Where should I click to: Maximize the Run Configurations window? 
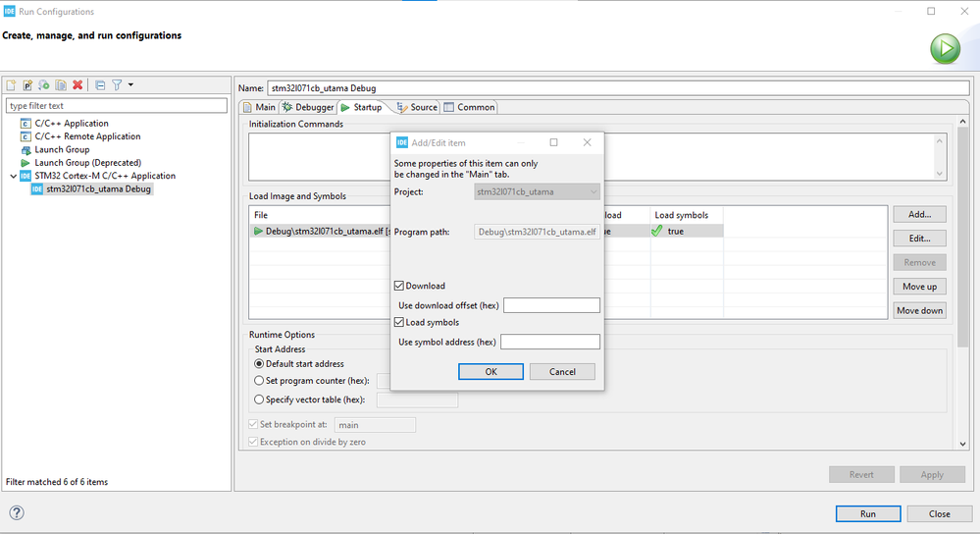click(931, 11)
